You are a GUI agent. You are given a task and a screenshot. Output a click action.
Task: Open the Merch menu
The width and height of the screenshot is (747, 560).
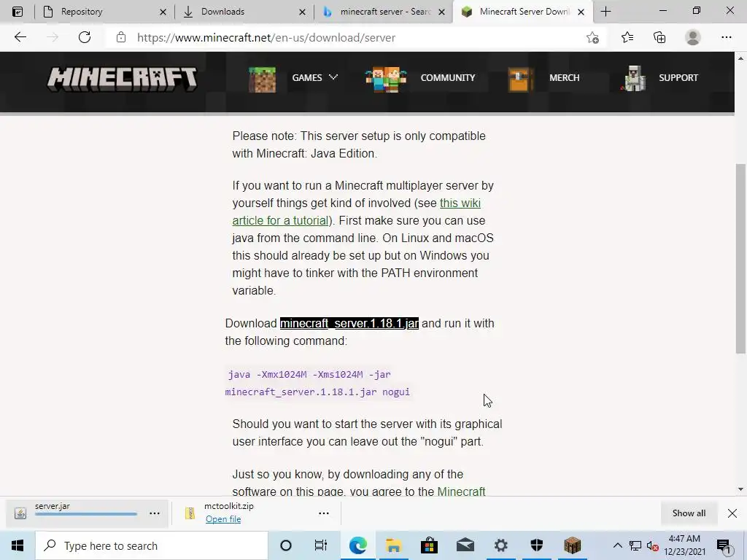pyautogui.click(x=564, y=77)
